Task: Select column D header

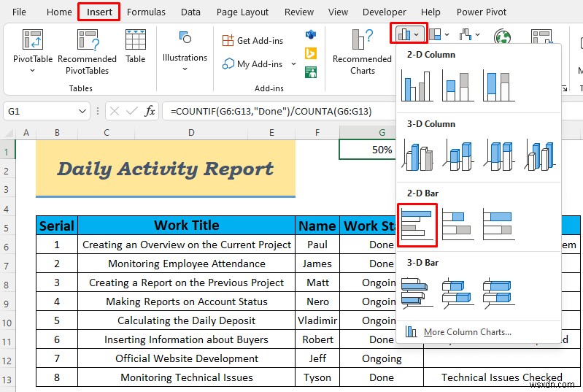Action: tap(191, 133)
